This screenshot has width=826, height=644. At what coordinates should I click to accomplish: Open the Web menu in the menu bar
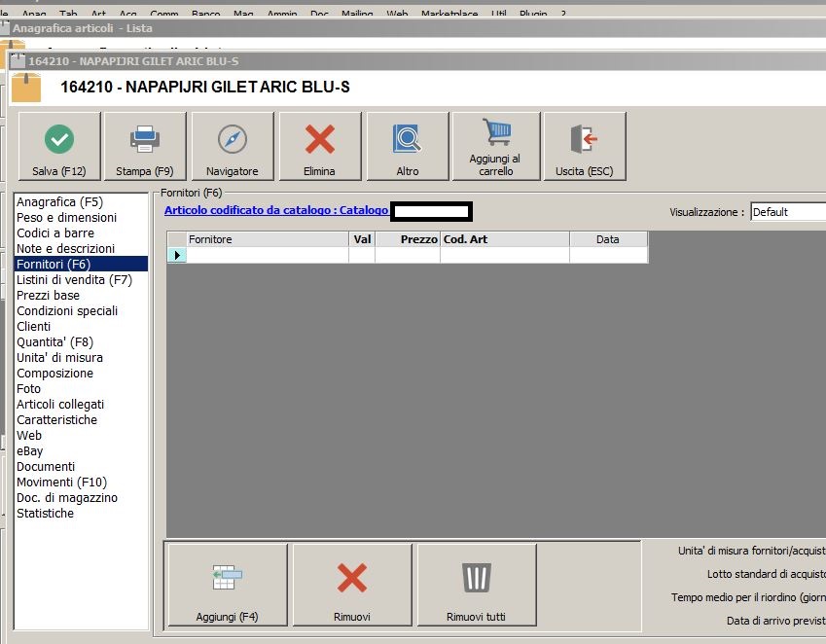pyautogui.click(x=397, y=13)
